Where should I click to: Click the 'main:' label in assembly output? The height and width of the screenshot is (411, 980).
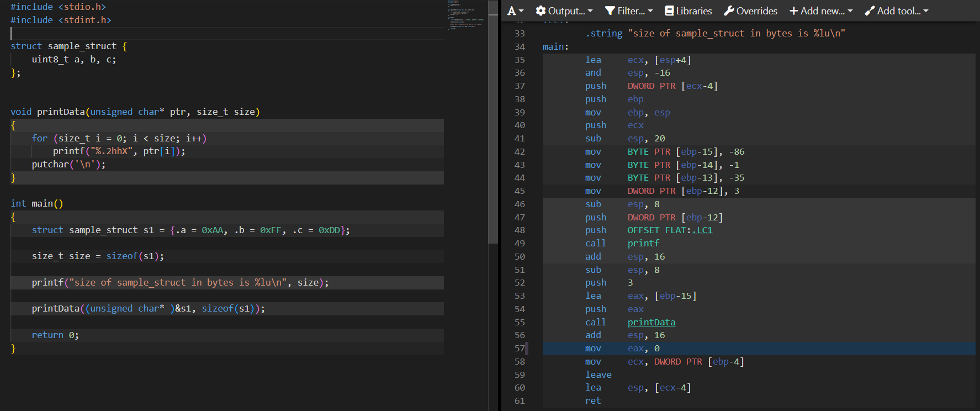click(555, 47)
